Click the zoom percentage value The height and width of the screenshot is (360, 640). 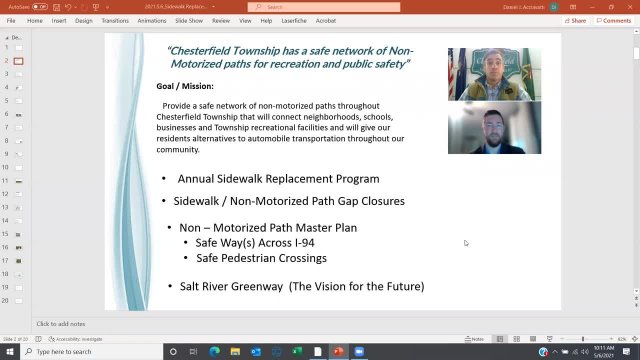(x=622, y=339)
